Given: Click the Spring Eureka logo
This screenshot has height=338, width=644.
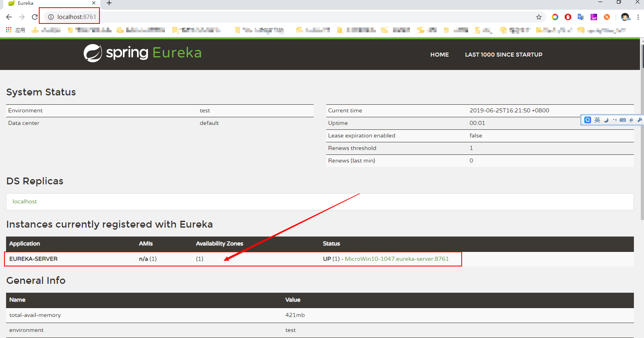Looking at the screenshot, I should [142, 53].
